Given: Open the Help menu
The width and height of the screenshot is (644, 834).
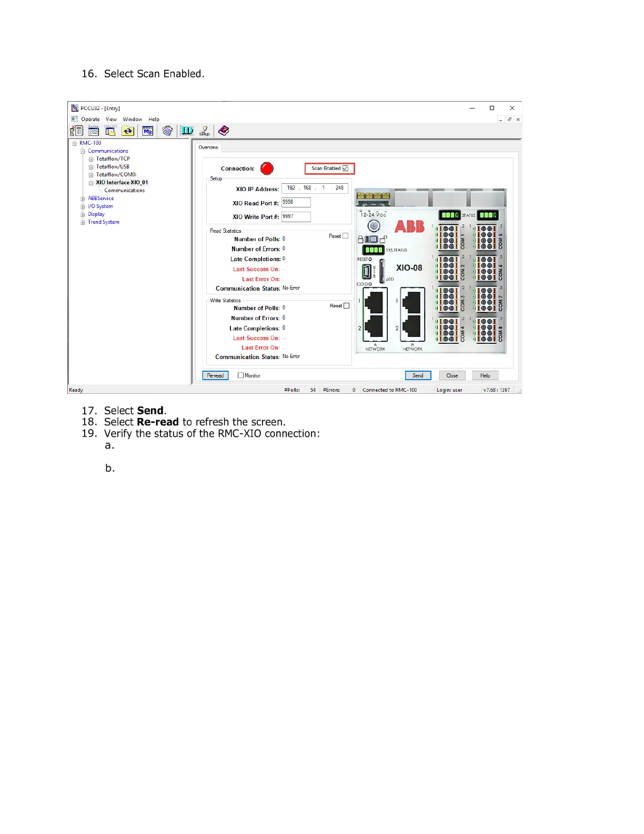Looking at the screenshot, I should [154, 120].
